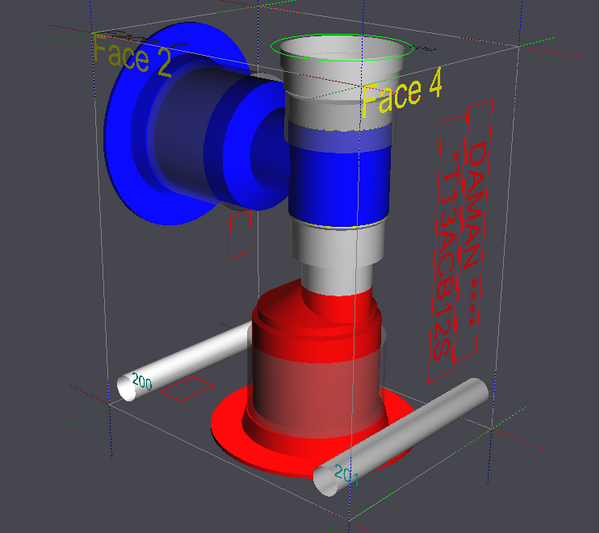The height and width of the screenshot is (533, 600).
Task: Select the red "*T13ACB12S" engraving text
Action: click(447, 254)
